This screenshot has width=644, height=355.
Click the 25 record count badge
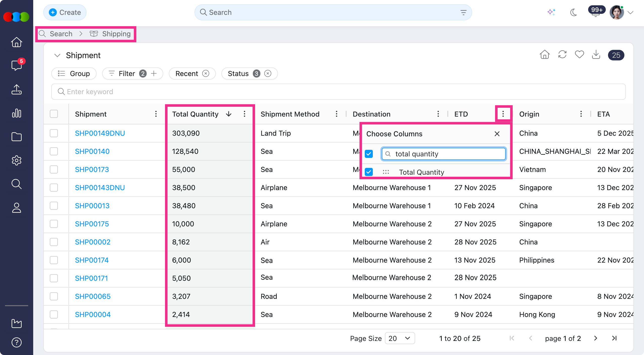[x=616, y=55]
